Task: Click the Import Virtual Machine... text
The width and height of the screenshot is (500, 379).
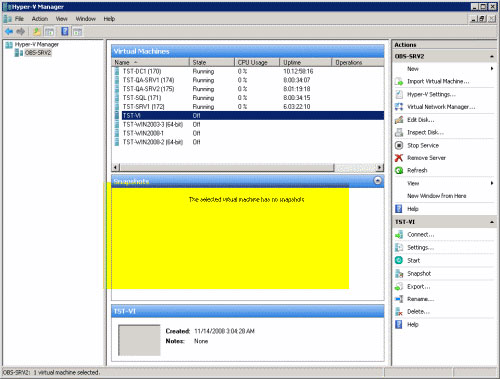Action: tap(438, 81)
